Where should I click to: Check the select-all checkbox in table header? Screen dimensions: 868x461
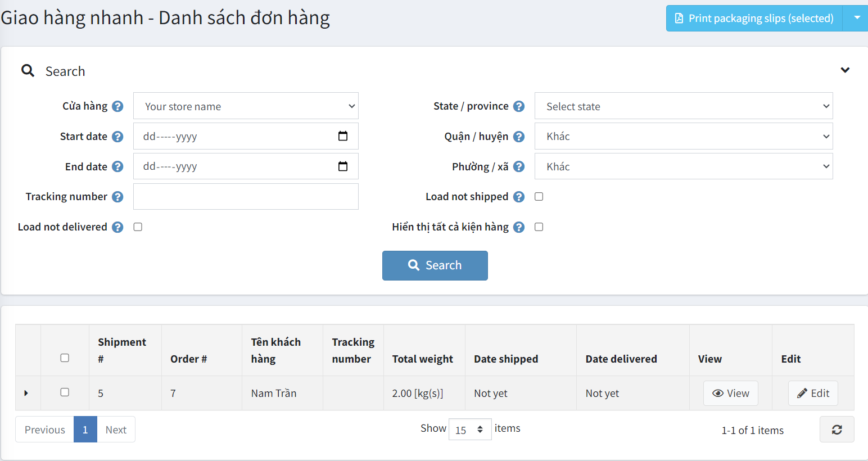[65, 358]
